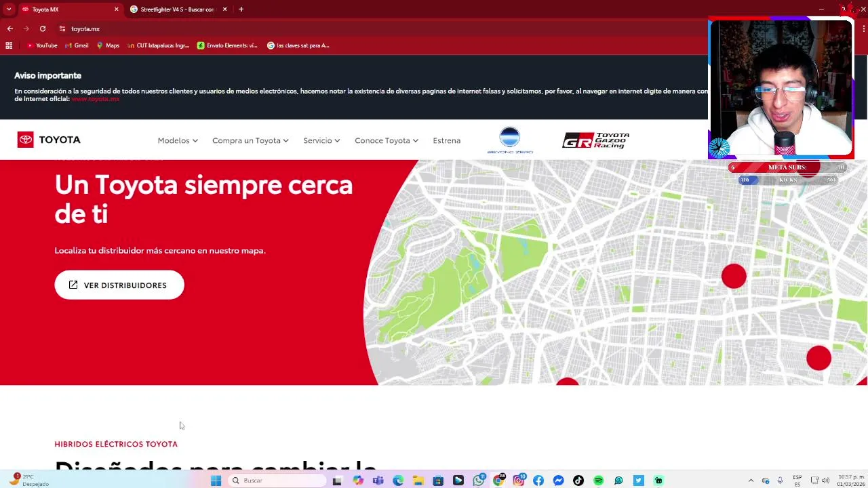868x488 pixels.
Task: Launch Copilot from the taskbar
Action: tap(357, 481)
